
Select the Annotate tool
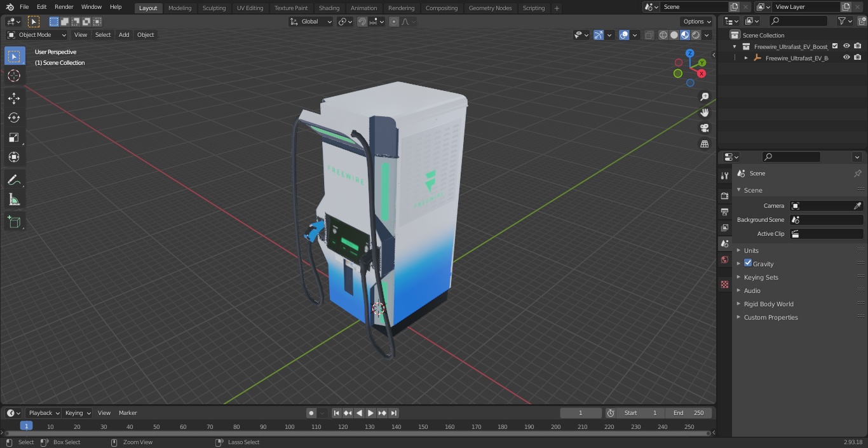(x=14, y=180)
